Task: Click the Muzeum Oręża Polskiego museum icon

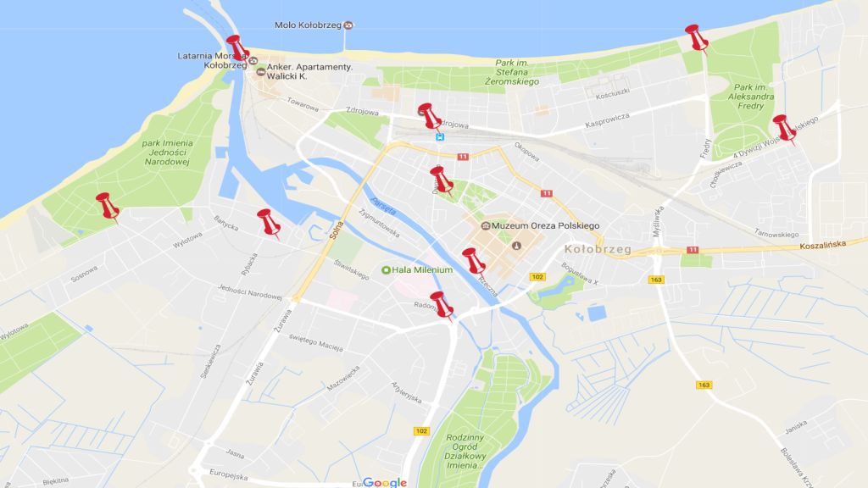Action: pos(486,225)
